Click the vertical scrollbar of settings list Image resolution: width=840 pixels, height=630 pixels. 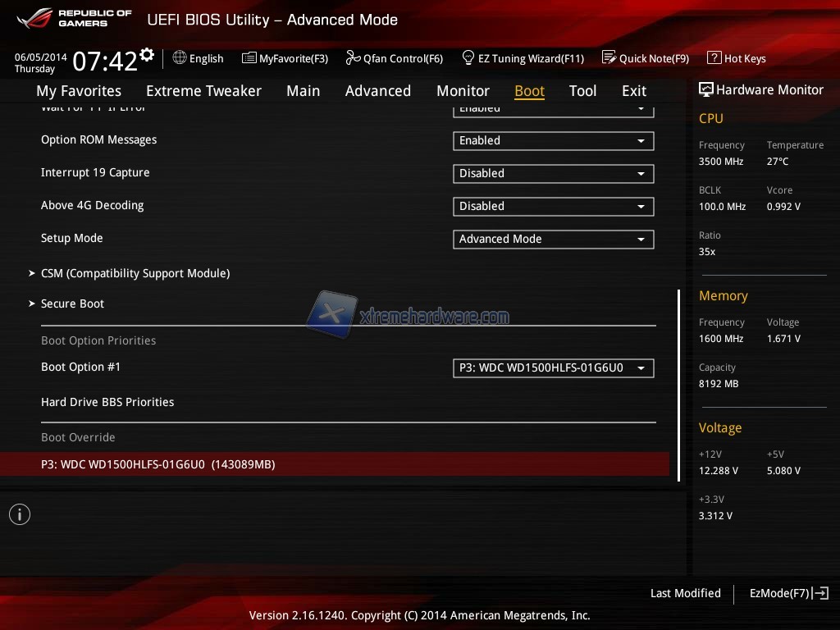click(678, 386)
